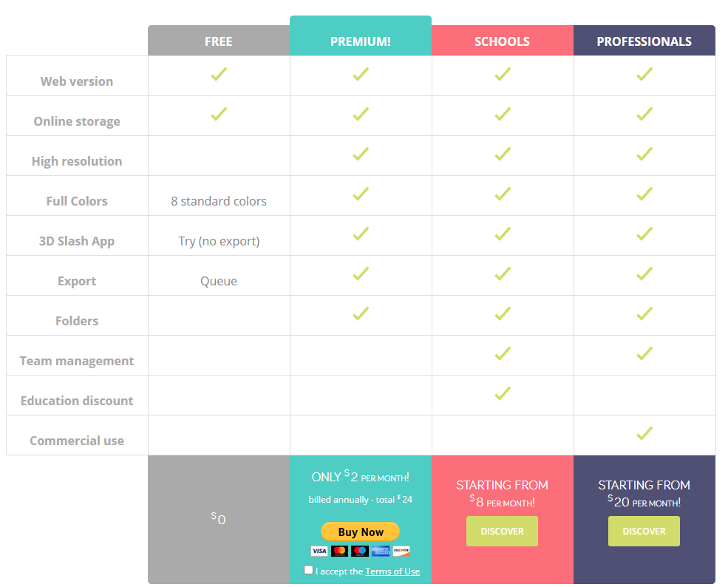Image resolution: width=728 pixels, height=587 pixels.
Task: Select the SCHOOLS plan header
Action: pyautogui.click(x=503, y=41)
